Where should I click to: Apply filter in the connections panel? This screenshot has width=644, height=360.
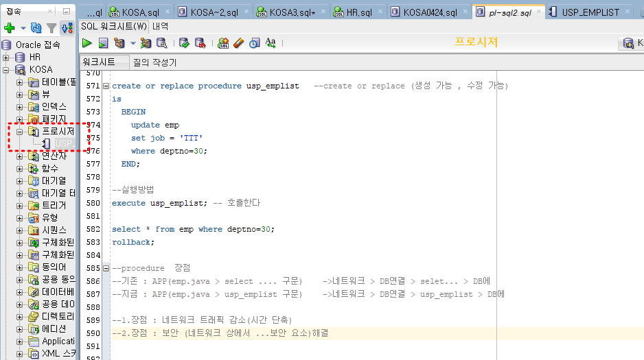pos(51,28)
